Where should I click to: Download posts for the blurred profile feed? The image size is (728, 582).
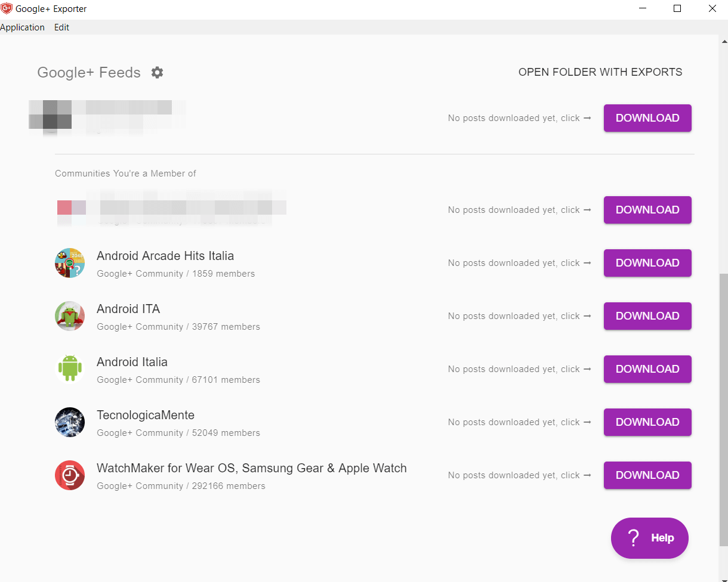pos(647,118)
